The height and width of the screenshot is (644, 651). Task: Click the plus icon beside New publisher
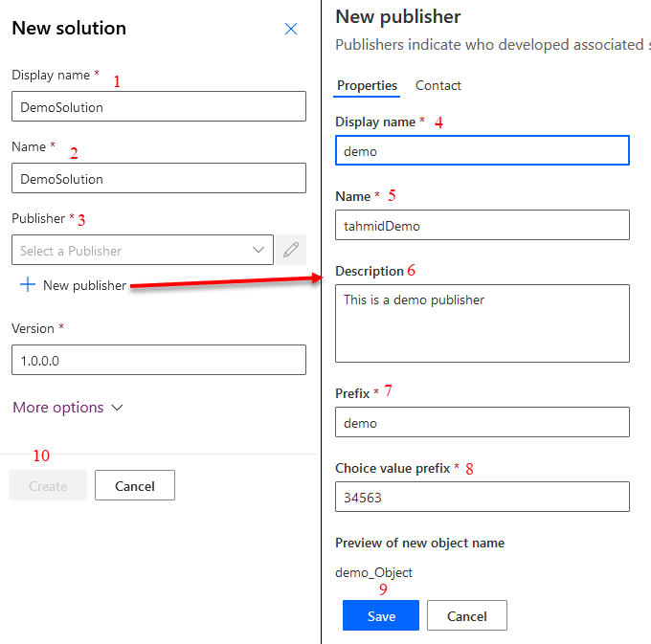click(28, 285)
